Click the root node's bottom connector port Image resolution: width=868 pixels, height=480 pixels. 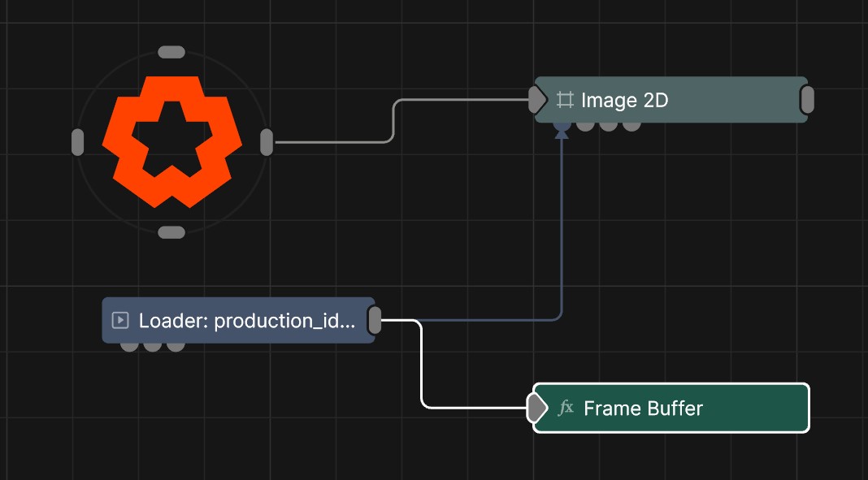pyautogui.click(x=171, y=232)
